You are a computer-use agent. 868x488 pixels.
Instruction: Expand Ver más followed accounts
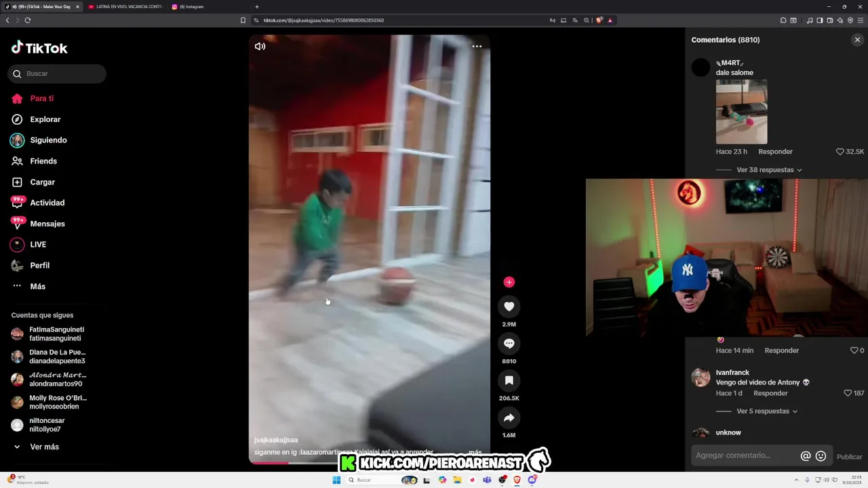tap(37, 447)
